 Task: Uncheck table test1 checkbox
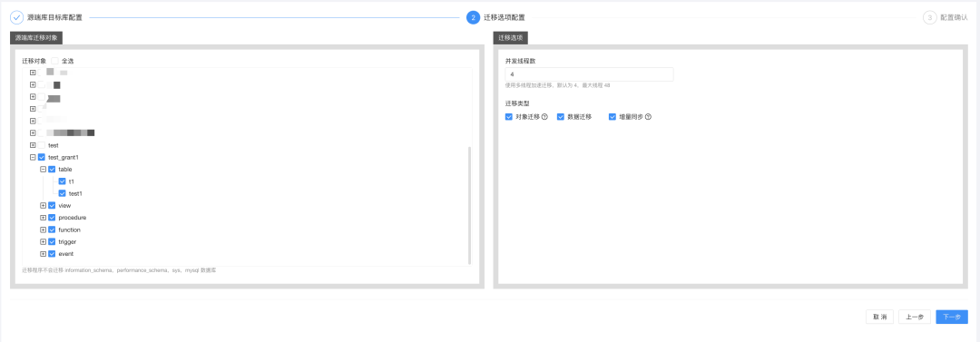(63, 194)
